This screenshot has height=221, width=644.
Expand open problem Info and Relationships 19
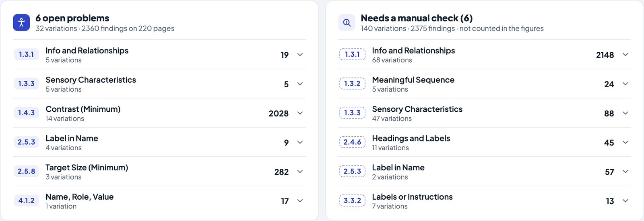300,55
